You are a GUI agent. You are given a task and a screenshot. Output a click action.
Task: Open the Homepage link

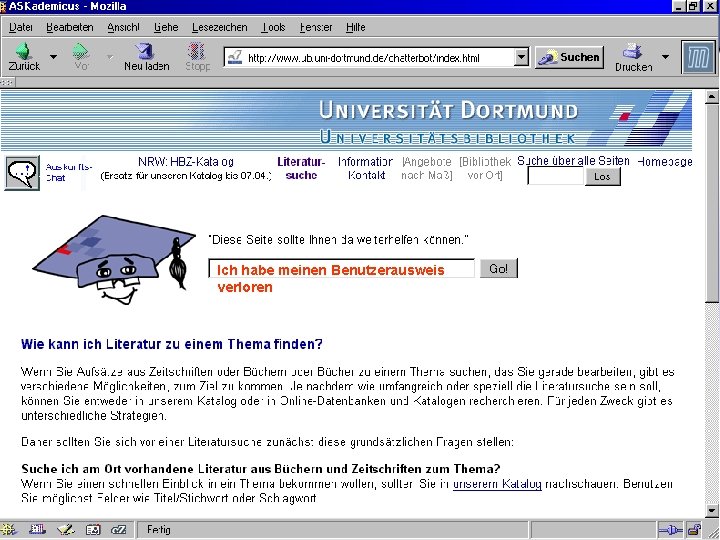665,162
